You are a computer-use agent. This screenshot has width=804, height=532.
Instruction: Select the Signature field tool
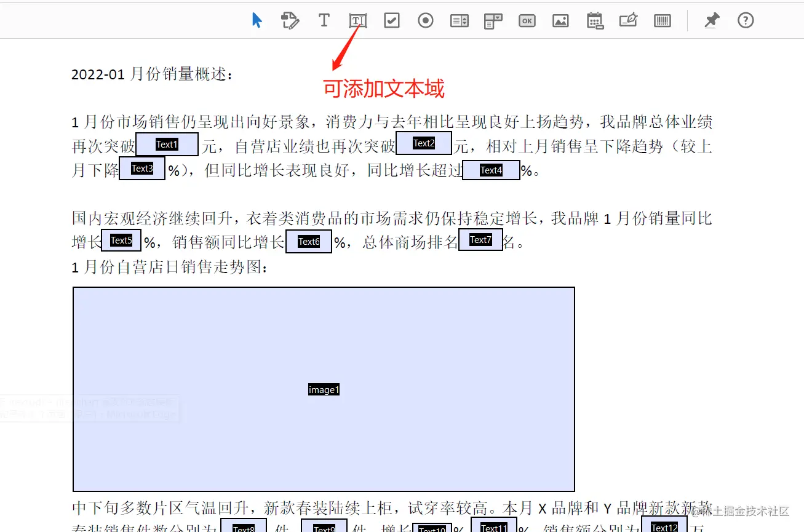[628, 20]
